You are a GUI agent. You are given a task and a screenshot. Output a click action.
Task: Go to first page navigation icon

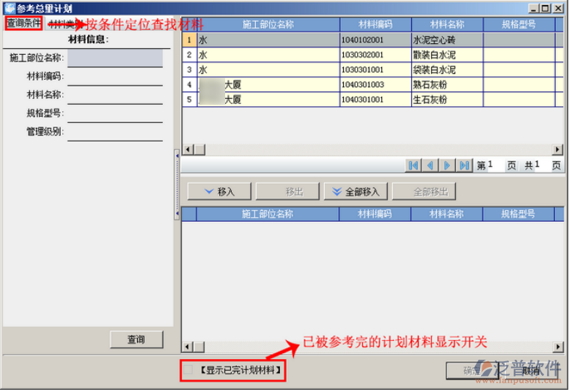coord(413,166)
